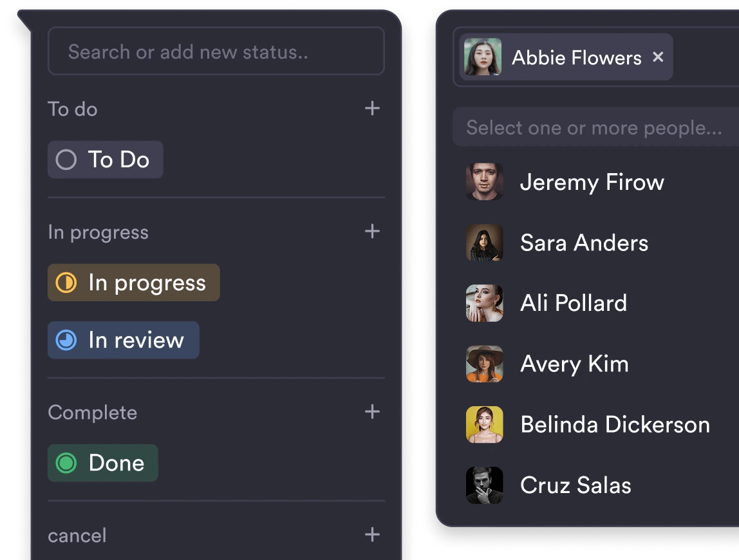This screenshot has width=739, height=560.
Task: Click Belinda Dickerson's yellow avatar
Action: (x=484, y=424)
